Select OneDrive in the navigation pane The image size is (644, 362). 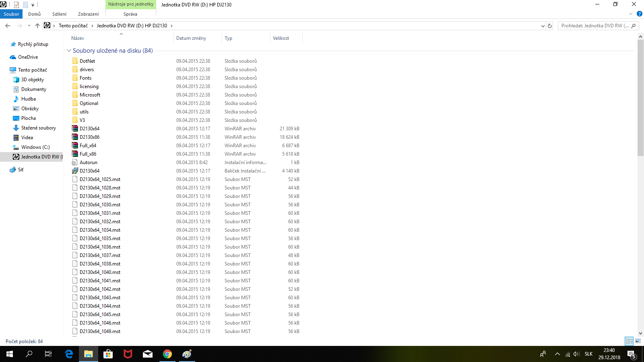click(x=28, y=57)
